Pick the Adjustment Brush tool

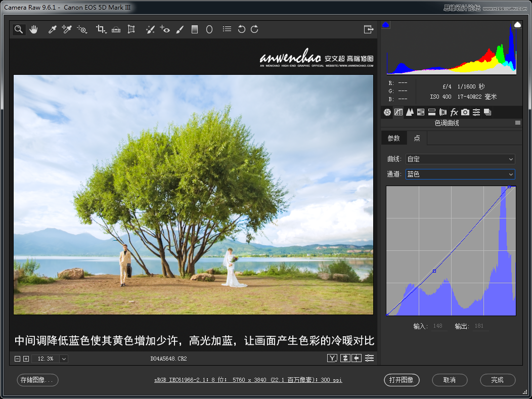(180, 29)
